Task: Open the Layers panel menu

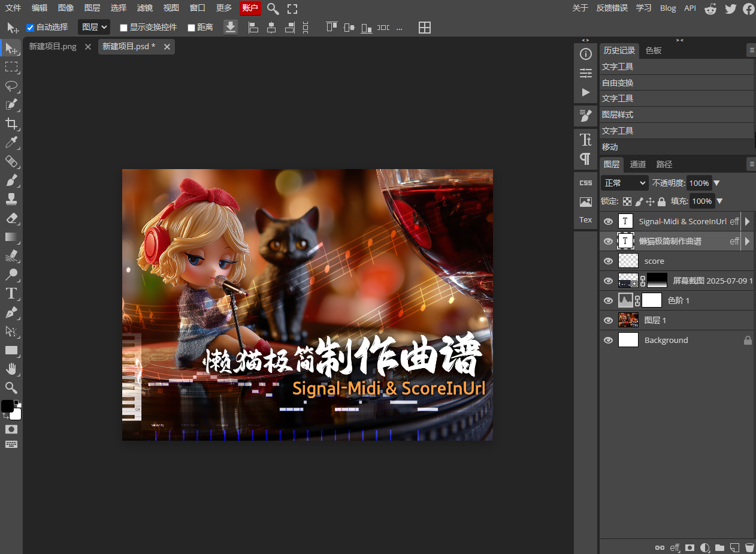Action: click(x=751, y=164)
